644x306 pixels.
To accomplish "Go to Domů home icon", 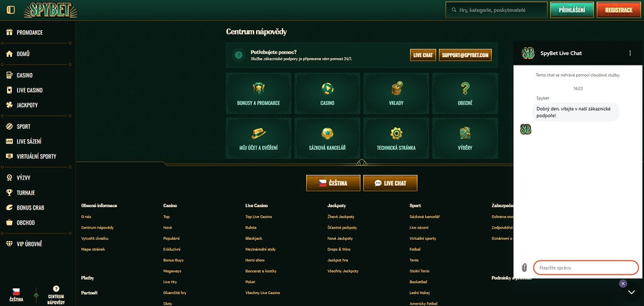I will 9,54.
